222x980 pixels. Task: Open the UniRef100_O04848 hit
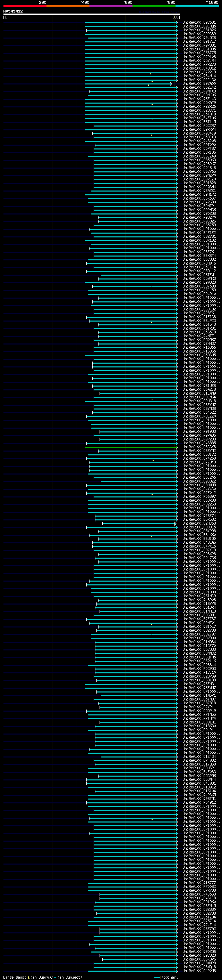click(199, 168)
